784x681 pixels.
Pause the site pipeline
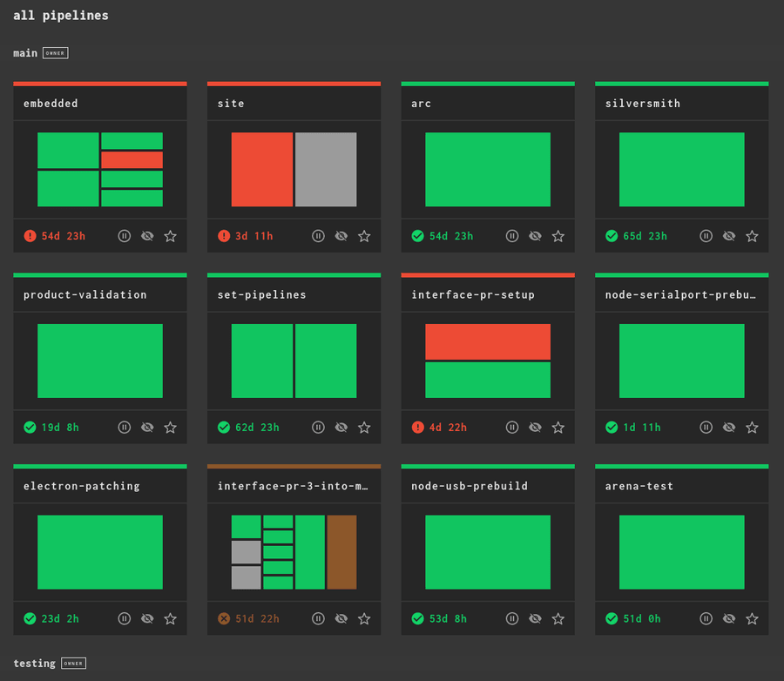click(318, 235)
